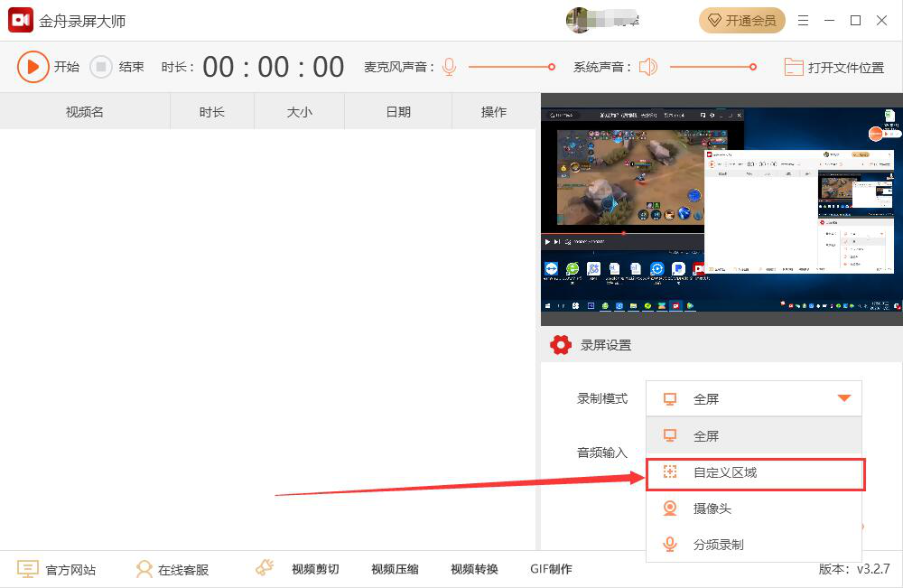Open GIF制作 tool link
Image resolution: width=903 pixels, height=588 pixels.
551,569
